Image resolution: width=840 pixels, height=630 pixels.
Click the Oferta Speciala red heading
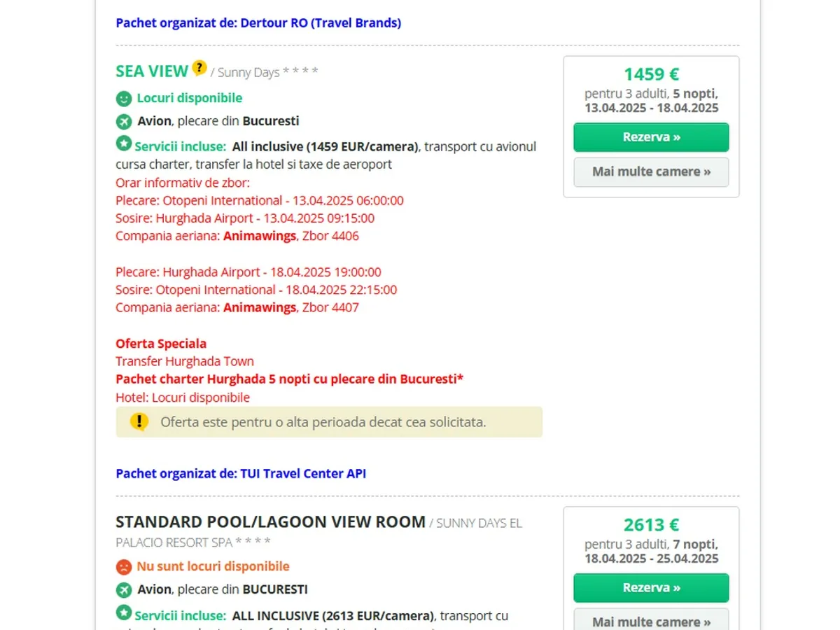click(161, 344)
